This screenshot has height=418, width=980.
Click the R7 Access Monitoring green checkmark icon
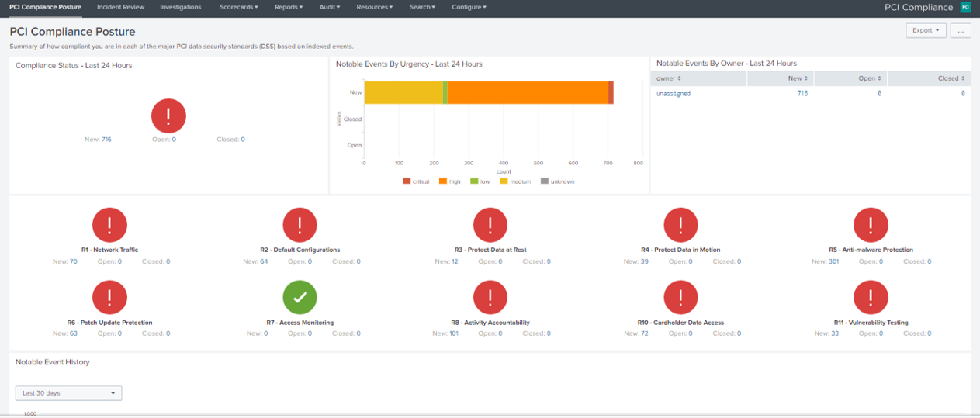pos(300,297)
